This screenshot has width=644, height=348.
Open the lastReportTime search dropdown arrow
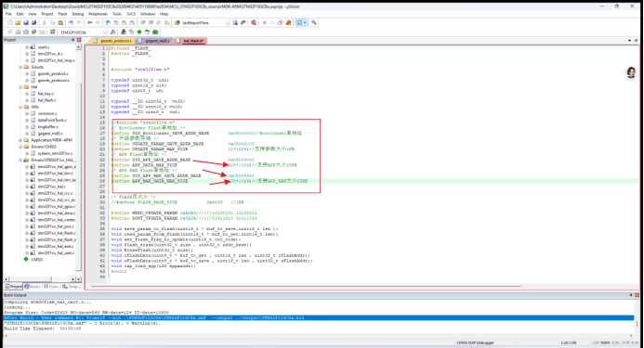tap(228, 22)
